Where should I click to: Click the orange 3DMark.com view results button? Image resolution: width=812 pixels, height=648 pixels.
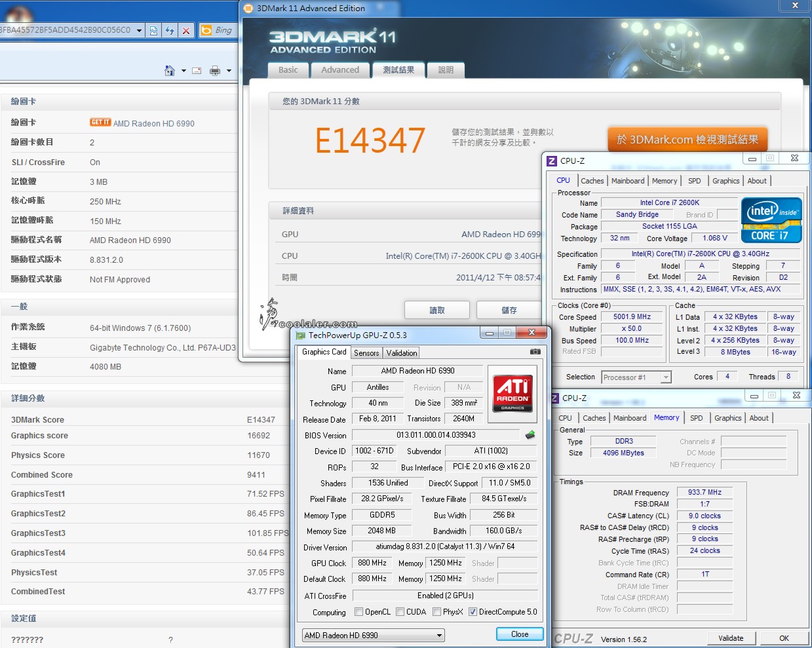687,140
